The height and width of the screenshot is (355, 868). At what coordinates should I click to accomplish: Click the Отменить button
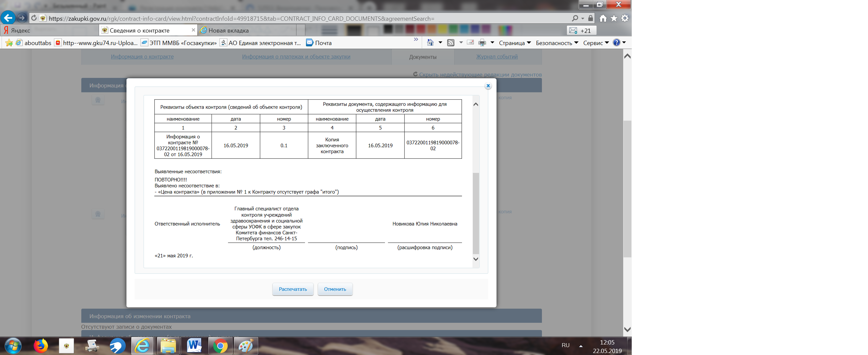(x=335, y=289)
